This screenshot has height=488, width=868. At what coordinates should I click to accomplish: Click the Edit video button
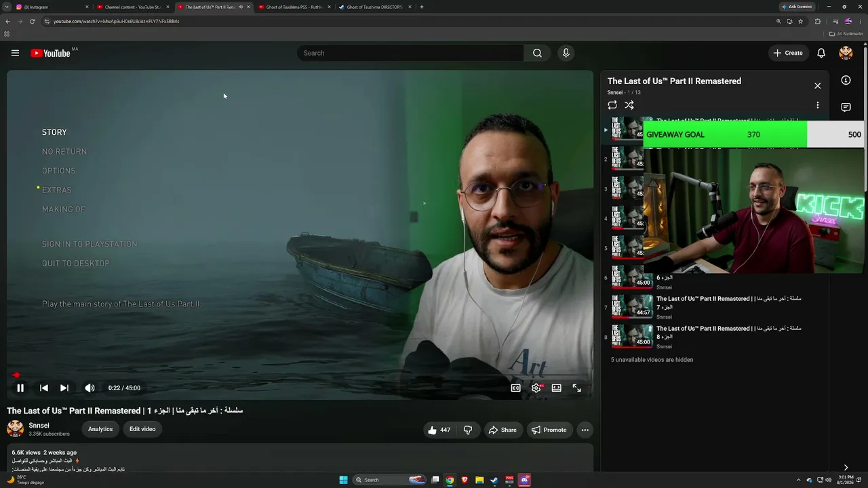[x=142, y=429]
